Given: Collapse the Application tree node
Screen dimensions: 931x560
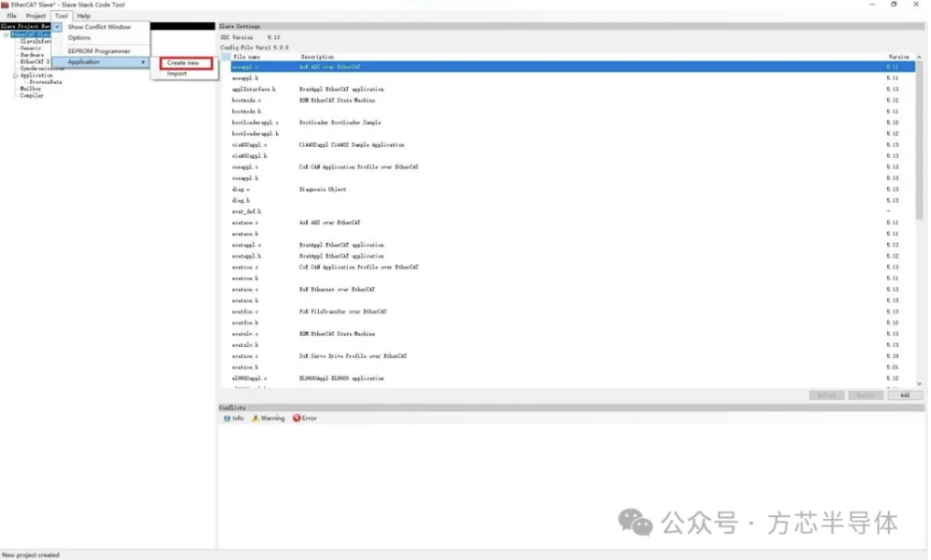Looking at the screenshot, I should pyautogui.click(x=16, y=76).
